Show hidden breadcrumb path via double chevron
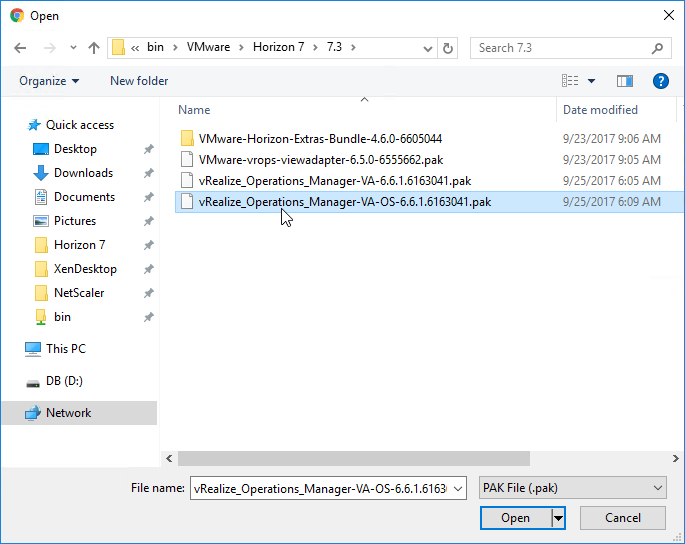 (x=135, y=48)
